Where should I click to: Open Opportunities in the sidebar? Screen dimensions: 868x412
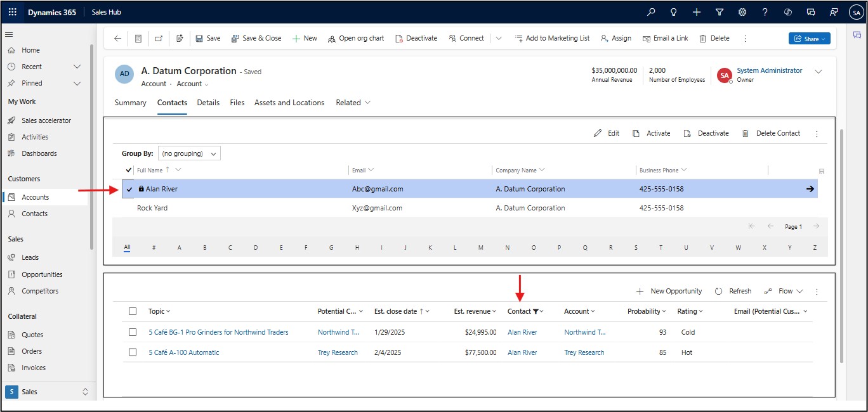[42, 274]
